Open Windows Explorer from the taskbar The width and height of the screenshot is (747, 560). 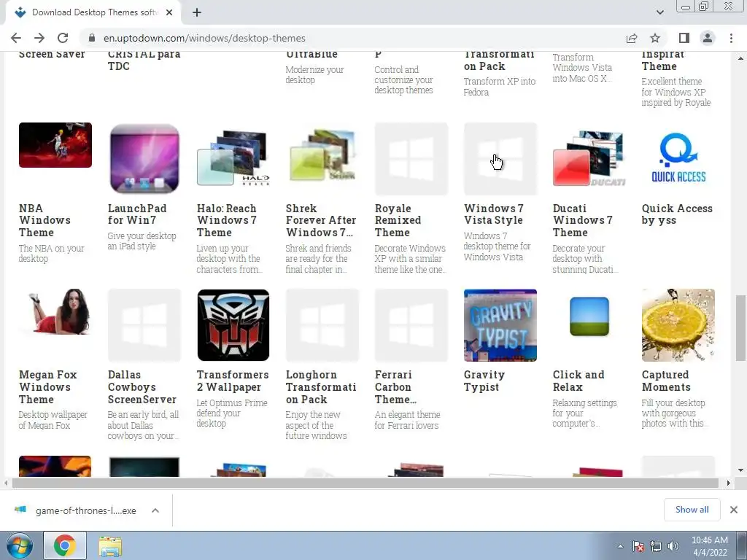click(110, 545)
